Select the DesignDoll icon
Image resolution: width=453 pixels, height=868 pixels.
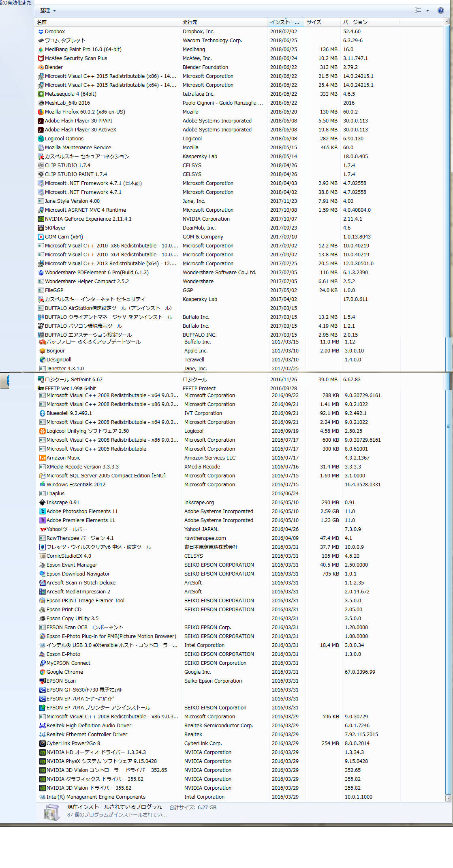coord(42,360)
